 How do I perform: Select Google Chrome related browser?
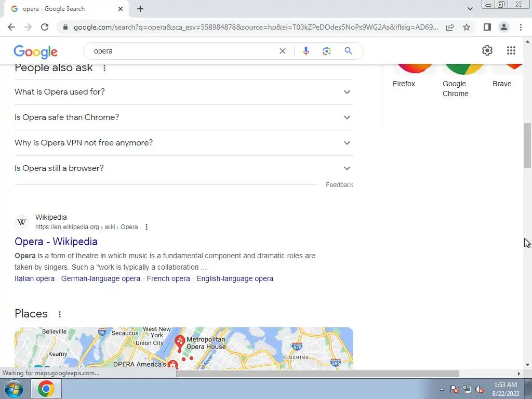[x=463, y=81]
